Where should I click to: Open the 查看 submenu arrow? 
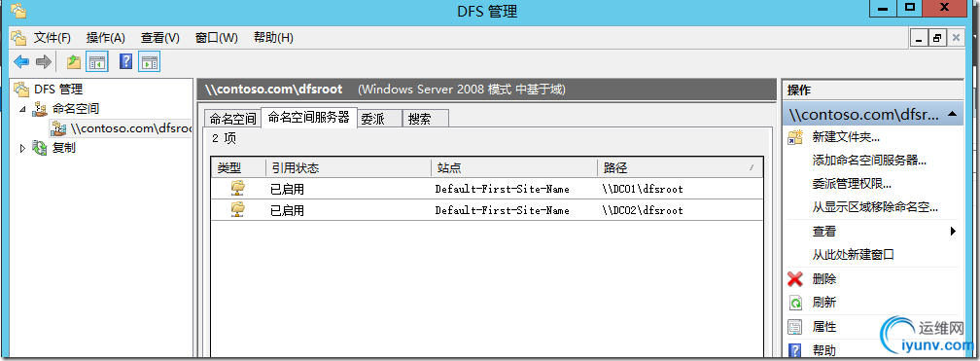tap(953, 232)
